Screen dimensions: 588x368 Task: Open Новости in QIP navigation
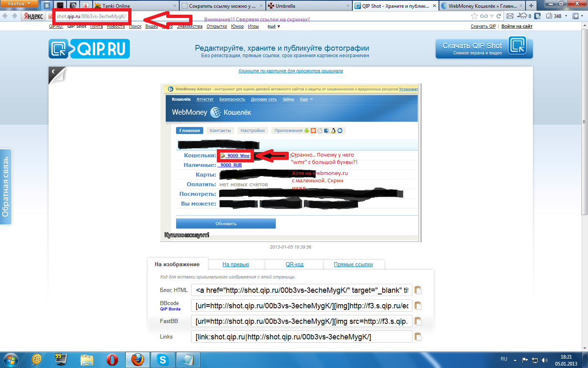pyautogui.click(x=116, y=26)
